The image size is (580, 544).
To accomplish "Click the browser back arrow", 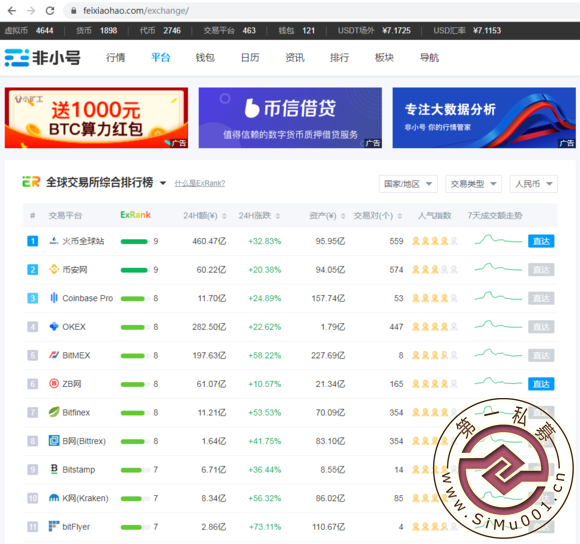I will [12, 11].
